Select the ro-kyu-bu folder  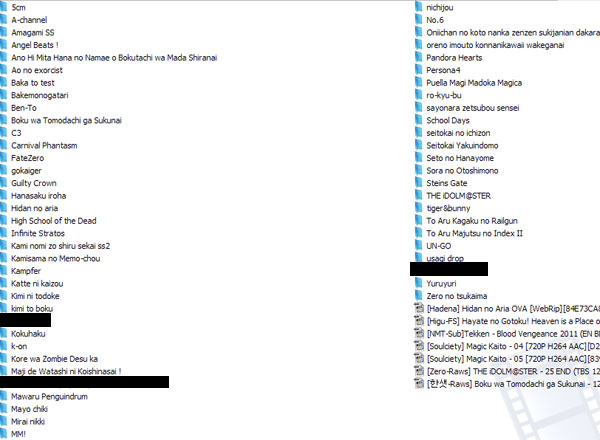444,95
